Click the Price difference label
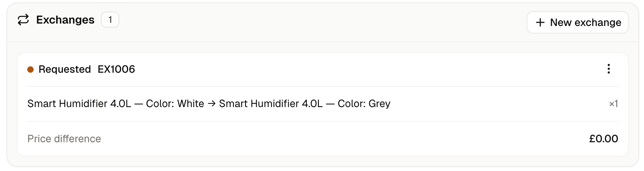 (64, 139)
